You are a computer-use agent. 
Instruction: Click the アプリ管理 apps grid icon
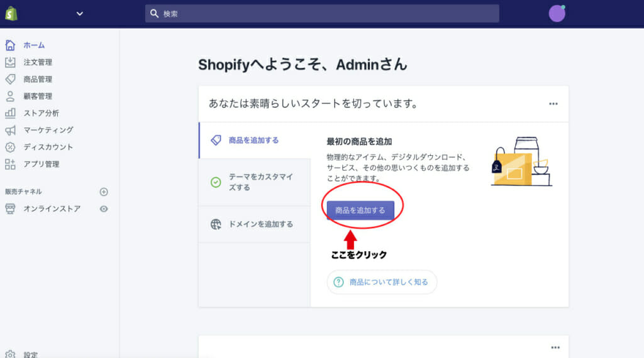tap(10, 164)
